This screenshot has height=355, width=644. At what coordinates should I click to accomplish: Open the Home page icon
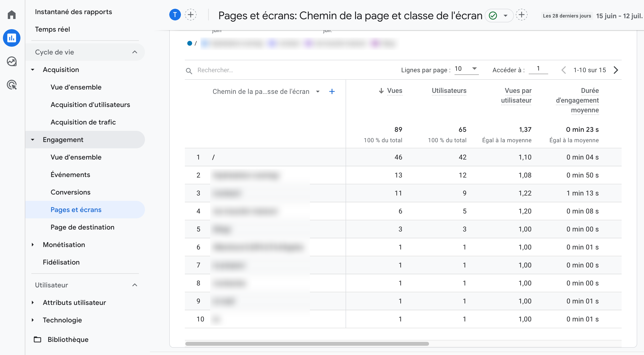tap(12, 15)
